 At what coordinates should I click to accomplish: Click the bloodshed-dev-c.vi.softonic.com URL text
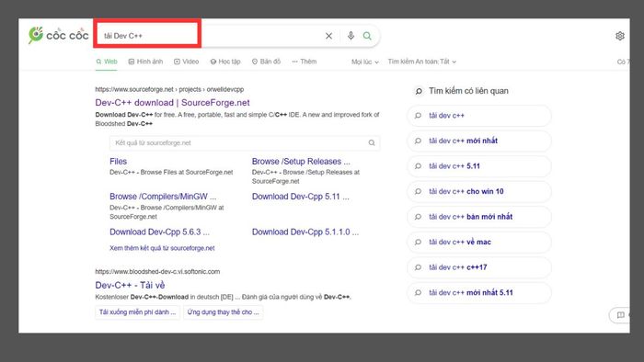pos(157,271)
